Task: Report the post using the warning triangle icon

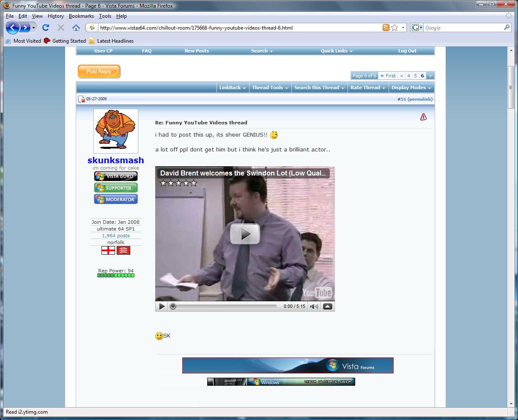Action: pyautogui.click(x=423, y=117)
